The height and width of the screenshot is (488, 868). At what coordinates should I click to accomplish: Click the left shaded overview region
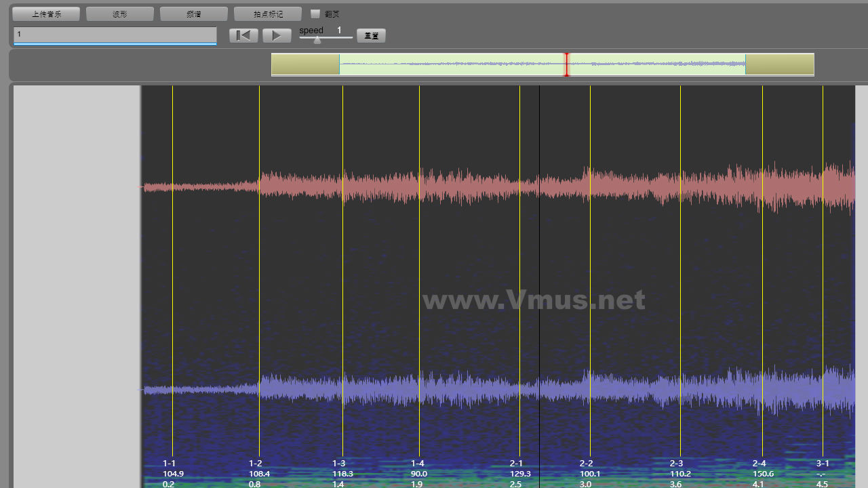coord(305,64)
